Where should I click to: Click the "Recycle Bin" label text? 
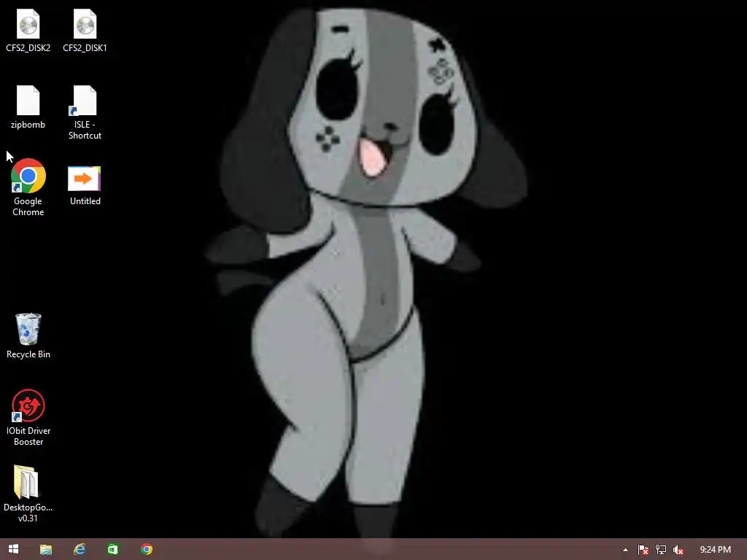point(28,354)
